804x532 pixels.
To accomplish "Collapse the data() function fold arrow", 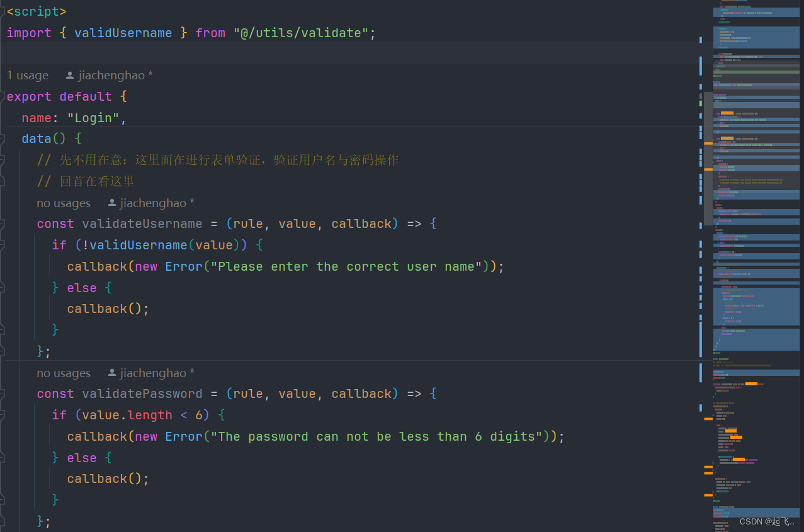I will (x=2, y=139).
